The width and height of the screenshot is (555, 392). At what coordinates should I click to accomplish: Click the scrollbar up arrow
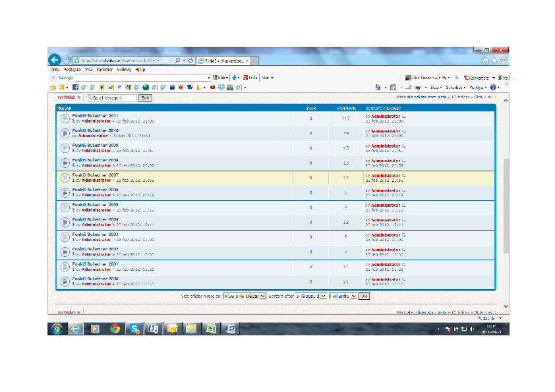pyautogui.click(x=506, y=101)
